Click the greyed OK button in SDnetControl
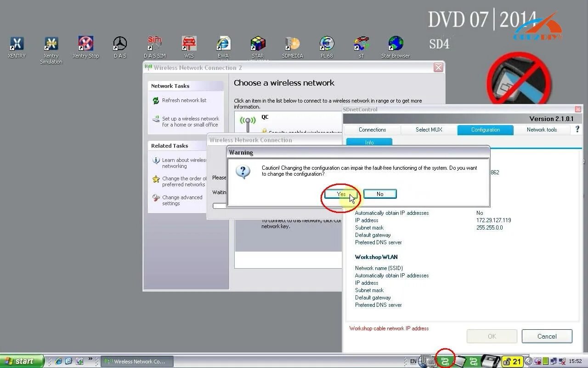Image resolution: width=588 pixels, height=368 pixels. [x=492, y=336]
